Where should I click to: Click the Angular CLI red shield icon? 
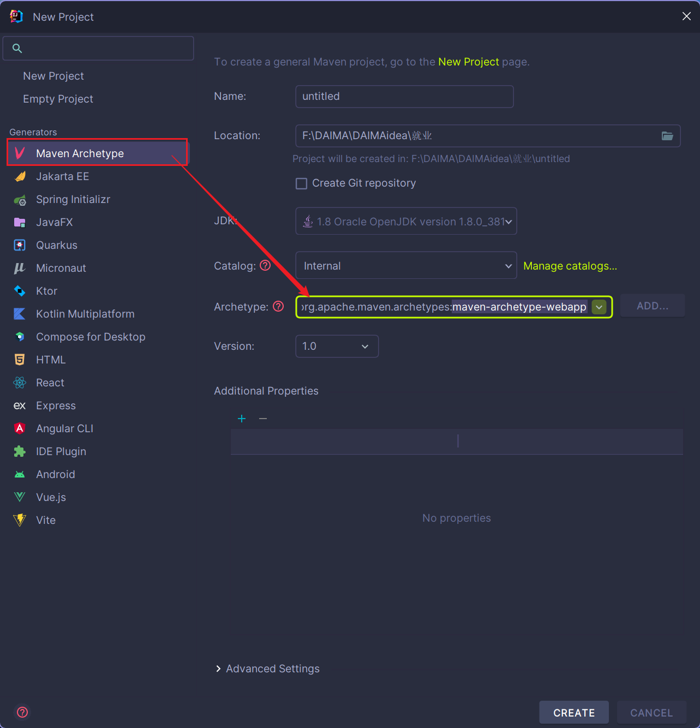(x=20, y=428)
